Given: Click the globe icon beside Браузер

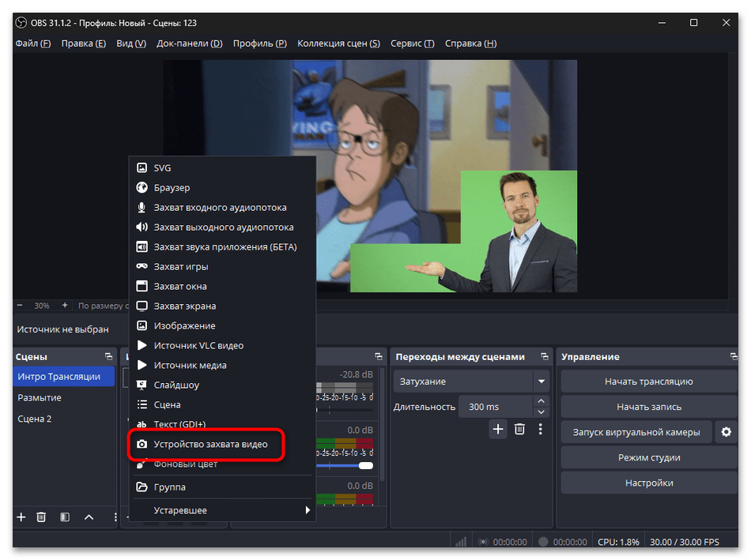Looking at the screenshot, I should click(x=142, y=188).
